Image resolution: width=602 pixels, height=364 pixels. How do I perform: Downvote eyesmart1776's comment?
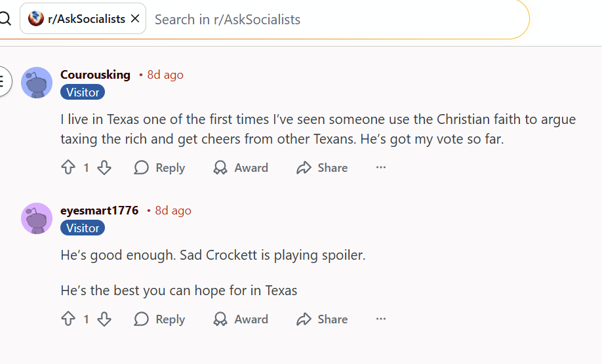(104, 319)
